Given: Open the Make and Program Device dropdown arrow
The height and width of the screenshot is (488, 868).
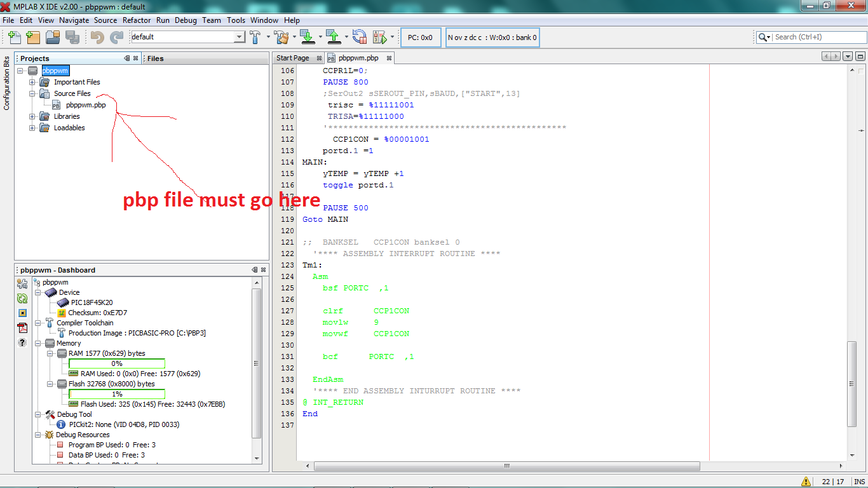Looking at the screenshot, I should point(320,37).
